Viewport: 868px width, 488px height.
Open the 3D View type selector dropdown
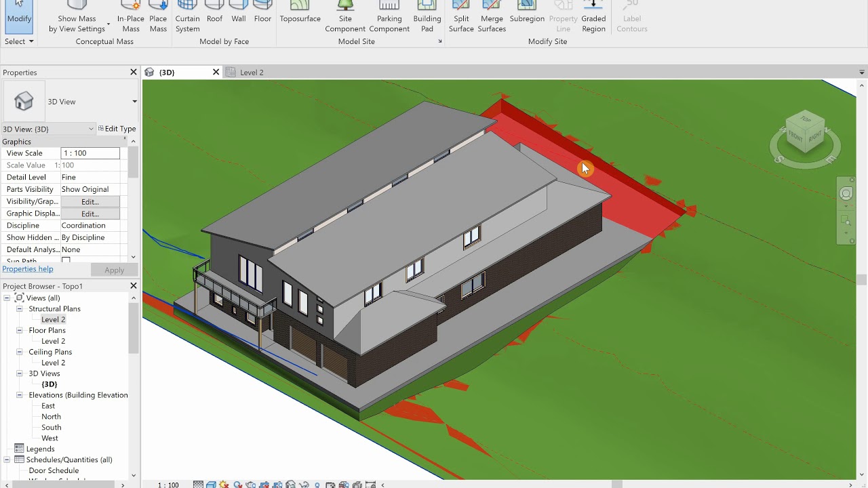[x=134, y=102]
